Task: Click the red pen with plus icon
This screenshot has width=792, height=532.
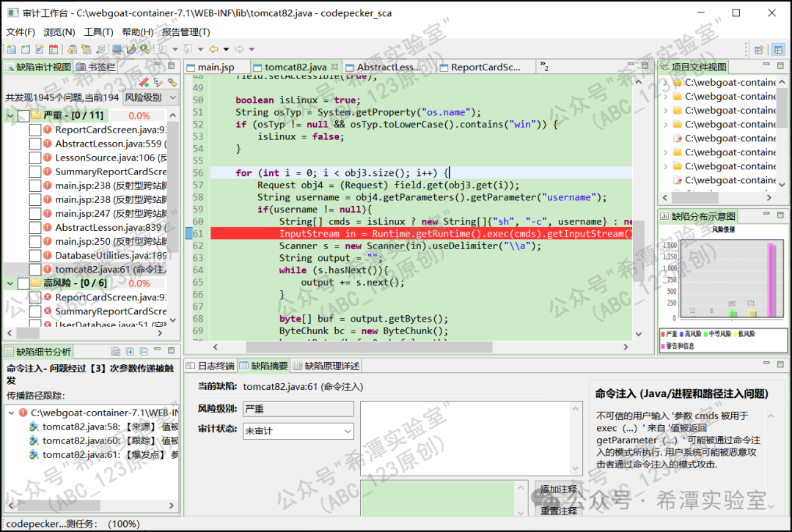Action: (144, 82)
